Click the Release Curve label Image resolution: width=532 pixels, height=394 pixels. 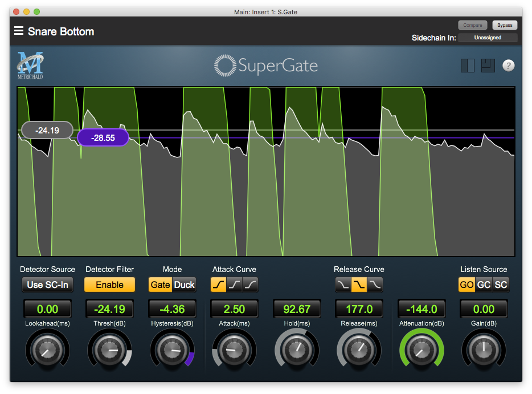tap(359, 269)
